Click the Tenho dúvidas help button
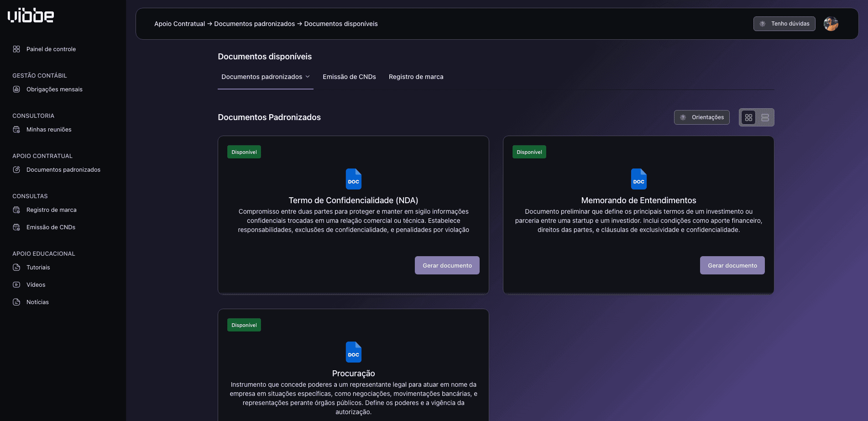 click(784, 24)
